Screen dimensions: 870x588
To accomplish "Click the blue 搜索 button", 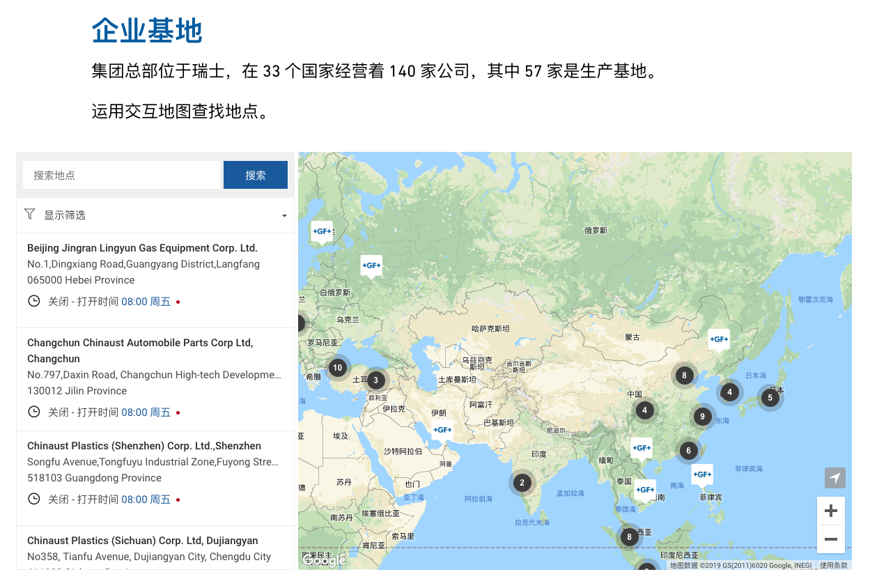I will (x=256, y=175).
